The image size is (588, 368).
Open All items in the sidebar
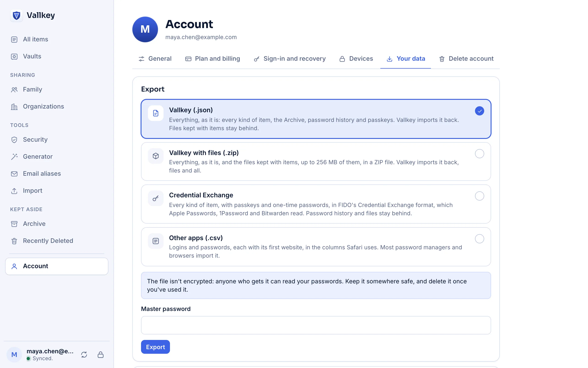point(57,39)
